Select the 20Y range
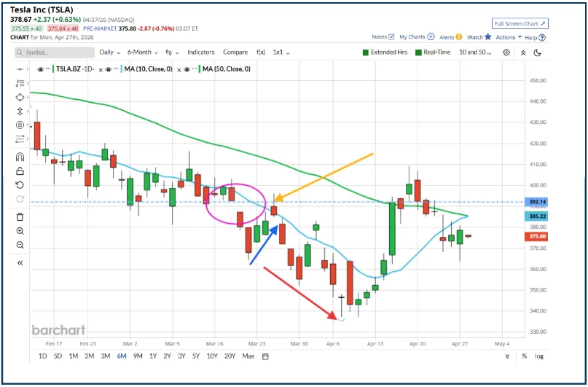The height and width of the screenshot is (387, 588). point(230,356)
